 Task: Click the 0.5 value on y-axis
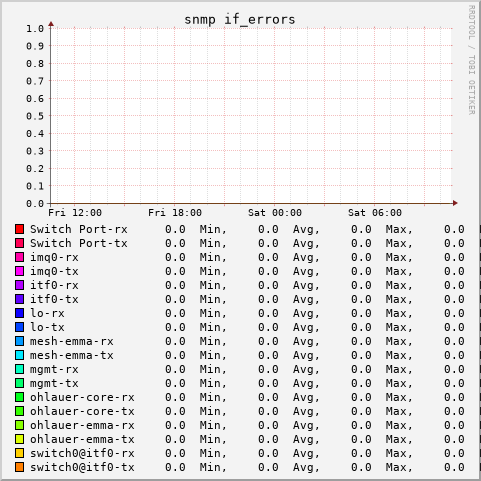click(35, 116)
